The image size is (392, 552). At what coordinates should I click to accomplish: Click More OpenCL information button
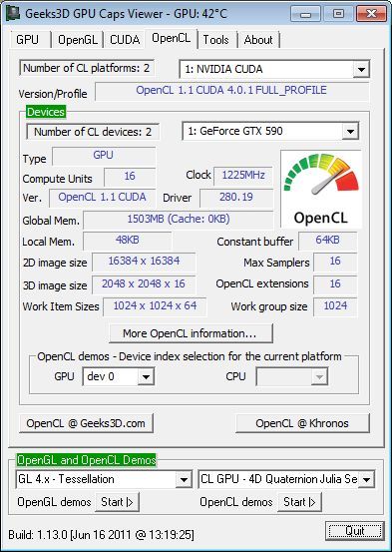pyautogui.click(x=192, y=333)
